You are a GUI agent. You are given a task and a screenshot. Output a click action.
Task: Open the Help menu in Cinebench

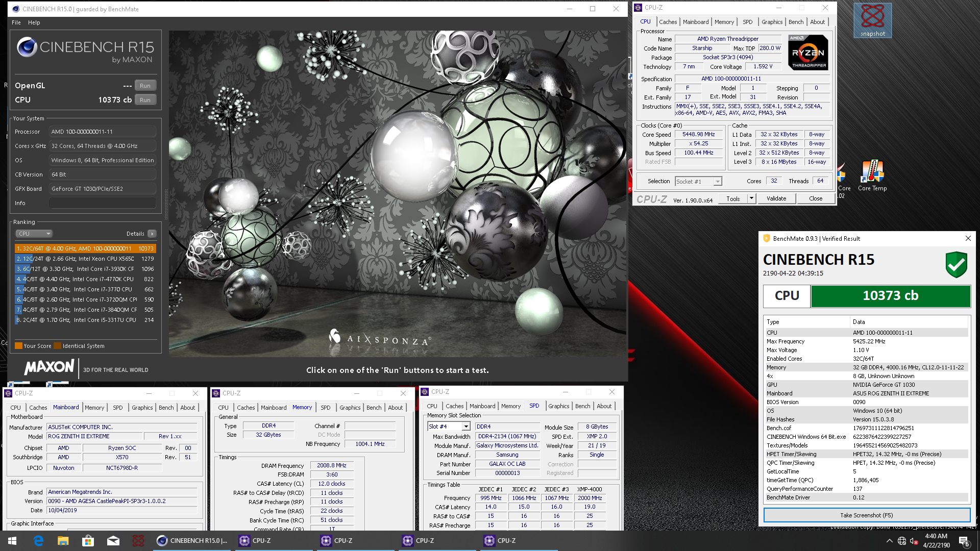point(34,22)
